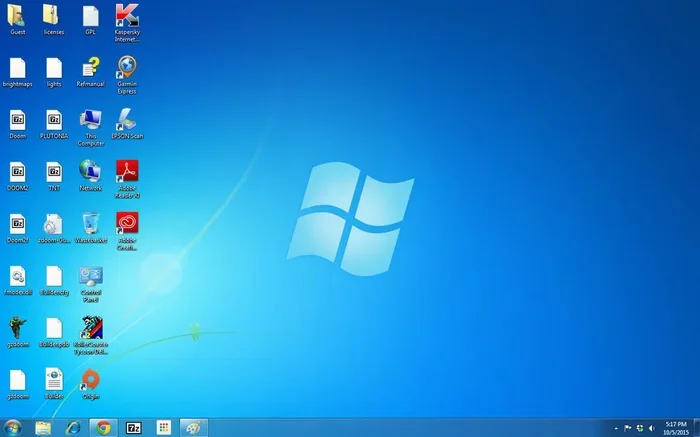Select the Builder.cfg file icon

(54, 276)
